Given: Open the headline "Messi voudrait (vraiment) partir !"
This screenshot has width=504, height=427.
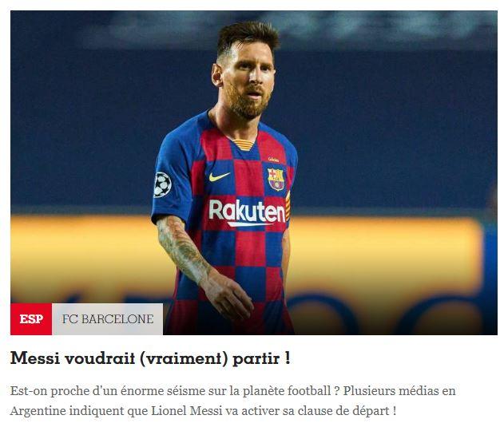Looking at the screenshot, I should point(150,358).
